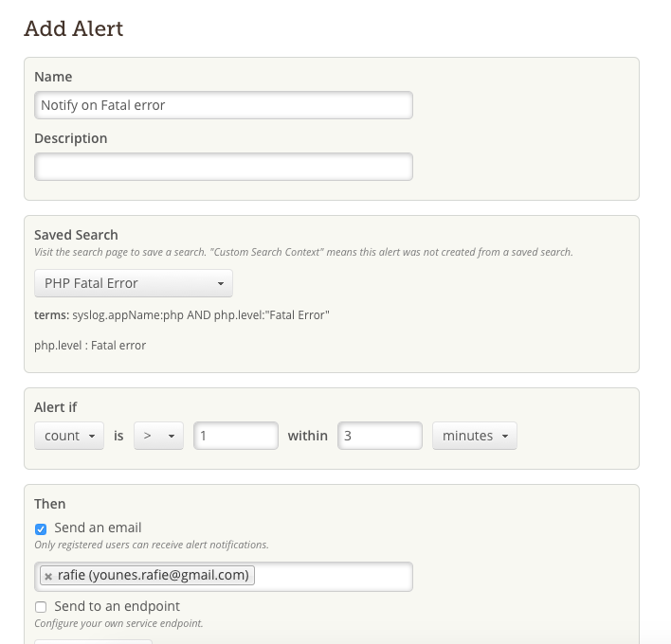Click the Send an email label text

98,528
